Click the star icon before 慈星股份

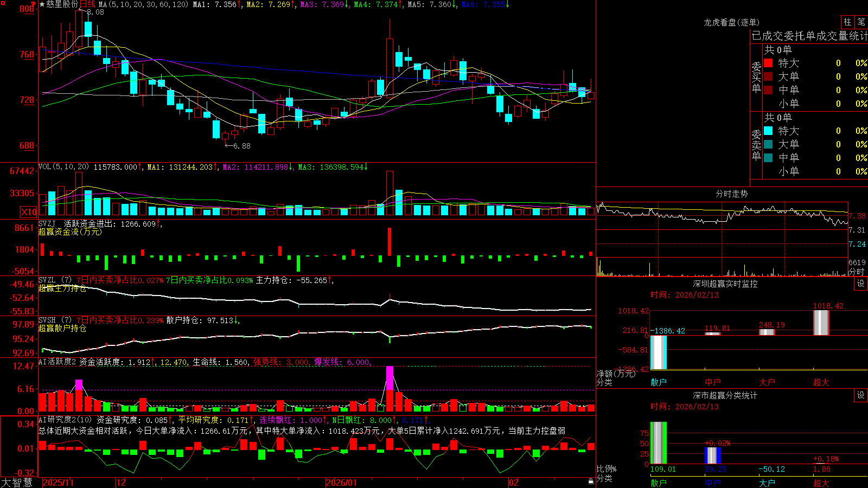coord(42,4)
